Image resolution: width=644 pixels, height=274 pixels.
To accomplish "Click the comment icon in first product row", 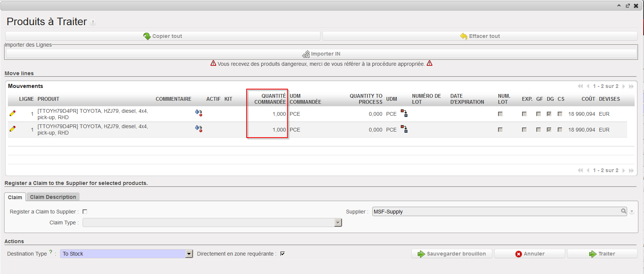I will click(199, 113).
